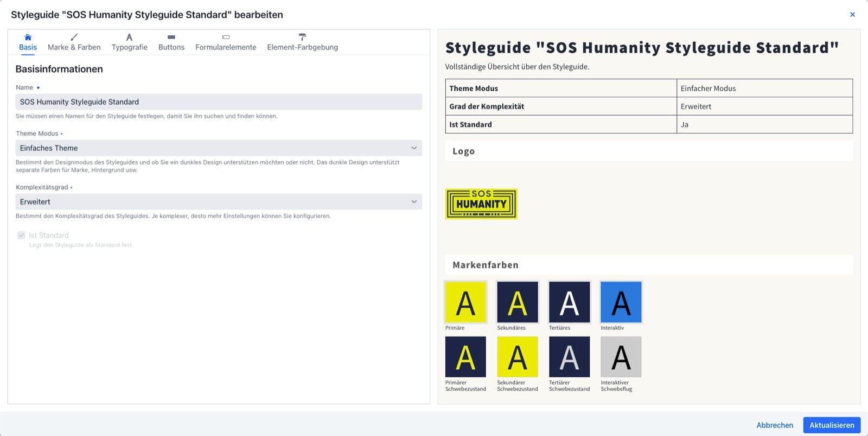Screen dimensions: 868x436
Task: Select the Sekundäres dark blue swatch
Action: [x=518, y=302]
